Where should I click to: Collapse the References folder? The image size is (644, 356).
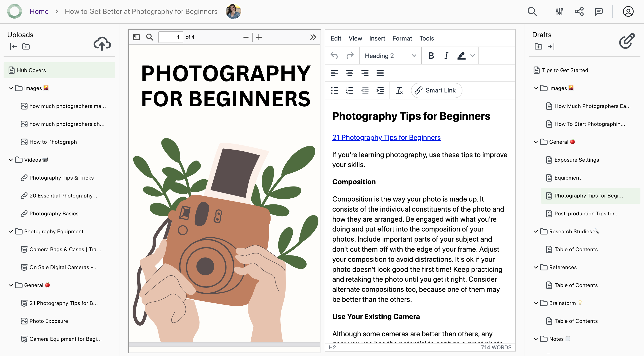pyautogui.click(x=536, y=267)
